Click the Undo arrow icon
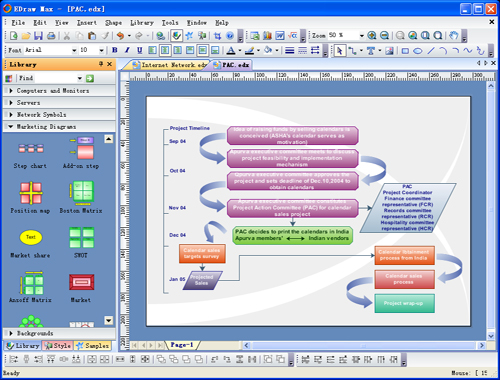The image size is (500, 380). (120, 36)
